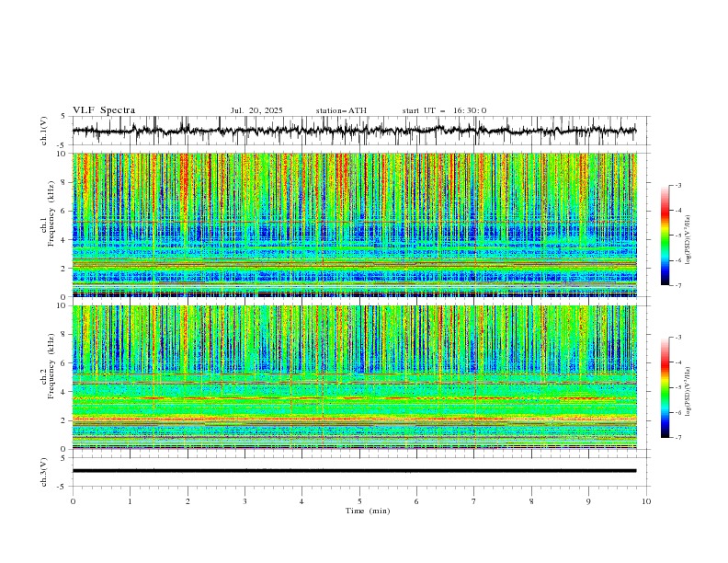
Task: Click time-axis tick label "1"
Action: click(130, 501)
